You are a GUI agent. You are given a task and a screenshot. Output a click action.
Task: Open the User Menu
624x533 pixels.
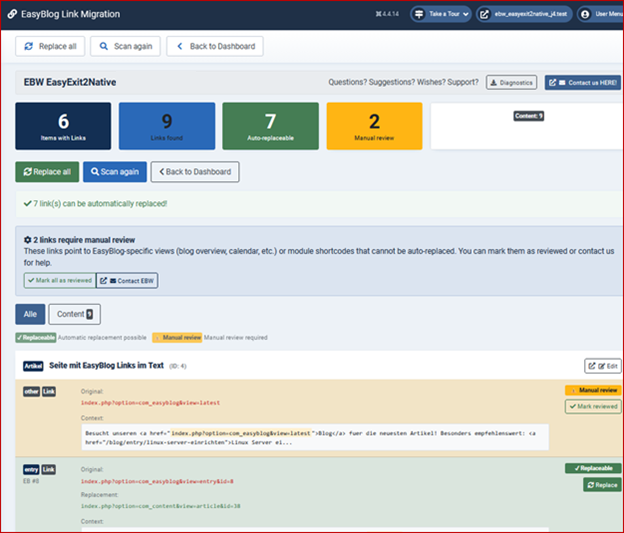(601, 14)
